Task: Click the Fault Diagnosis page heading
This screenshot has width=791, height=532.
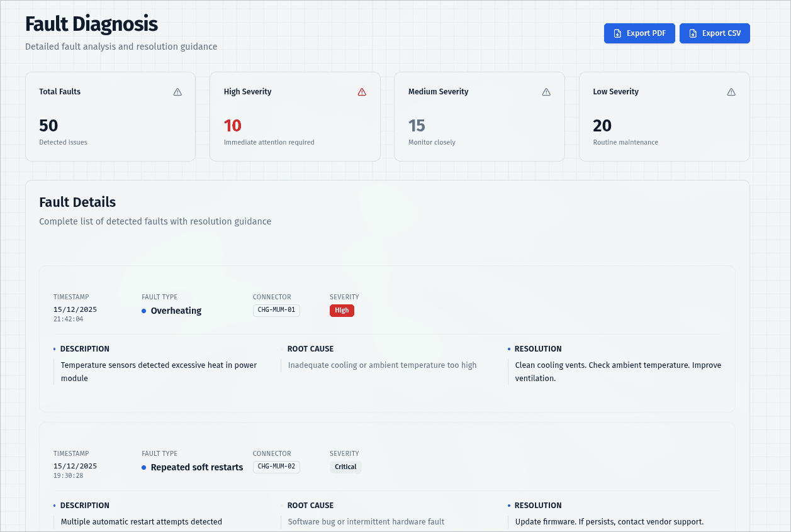Action: 91,24
